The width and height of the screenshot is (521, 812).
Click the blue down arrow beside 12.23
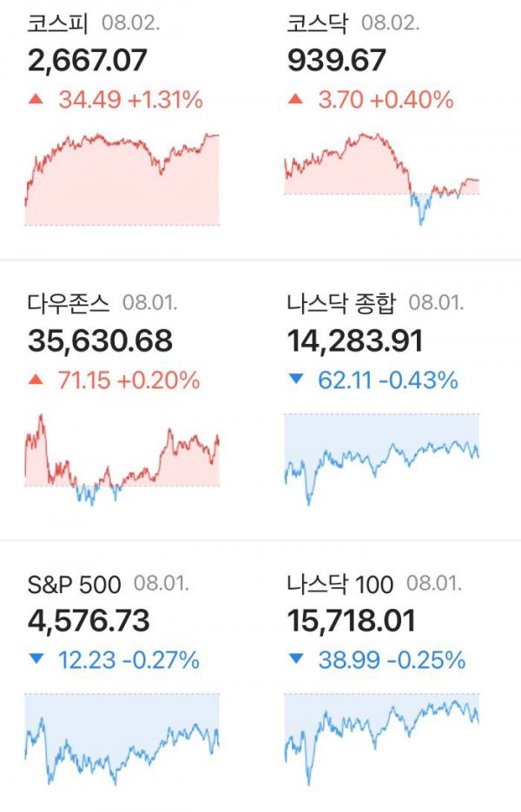36,658
